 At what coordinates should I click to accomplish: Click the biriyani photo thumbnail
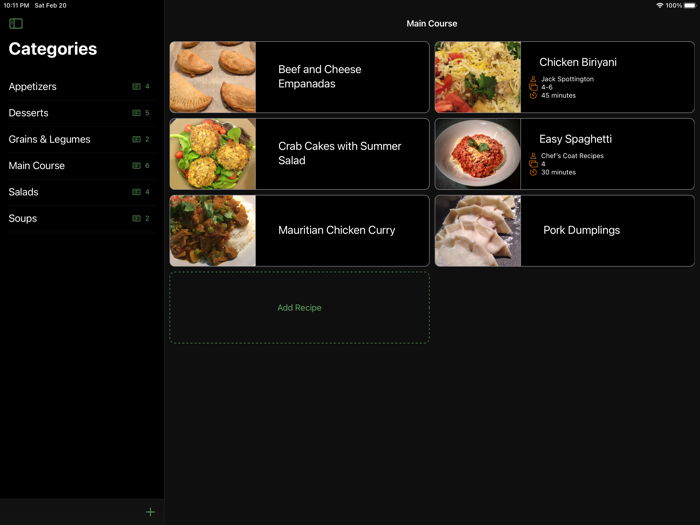(x=478, y=77)
